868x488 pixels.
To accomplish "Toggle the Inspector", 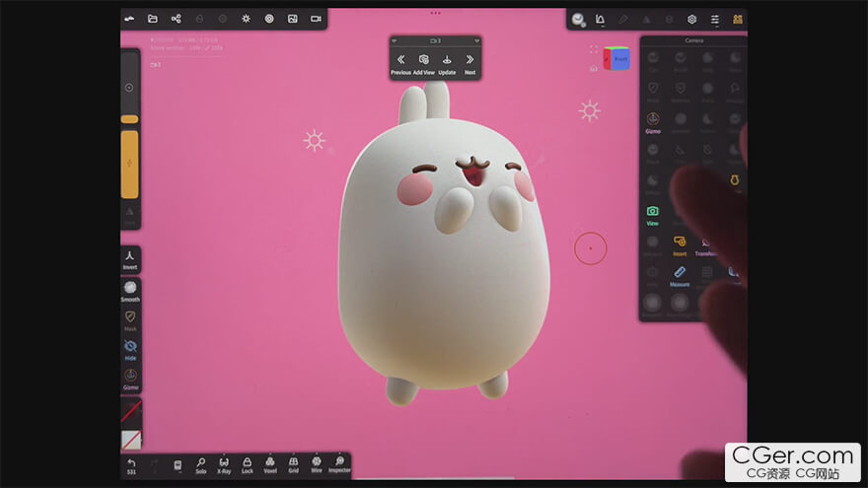I will 339,466.
